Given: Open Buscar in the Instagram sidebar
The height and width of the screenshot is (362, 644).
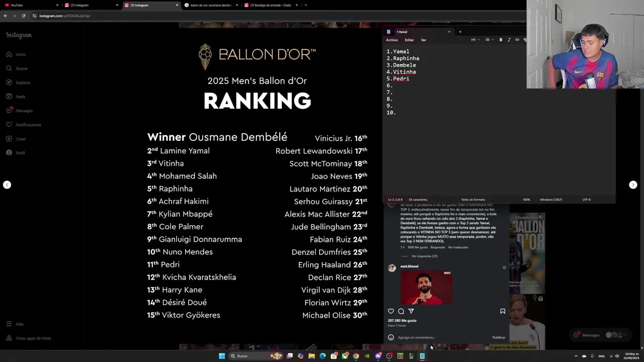Looking at the screenshot, I should (17, 68).
